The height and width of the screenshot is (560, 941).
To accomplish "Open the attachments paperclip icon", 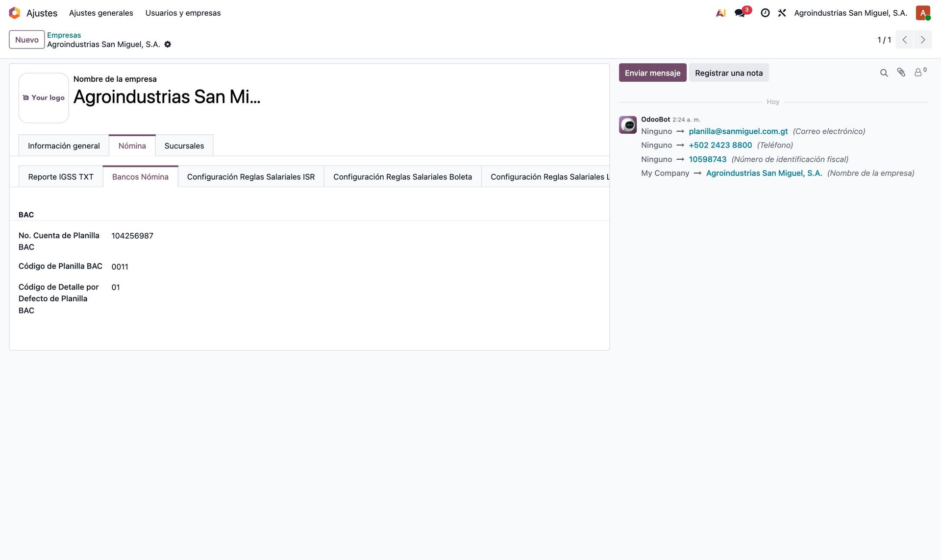I will pyautogui.click(x=901, y=73).
